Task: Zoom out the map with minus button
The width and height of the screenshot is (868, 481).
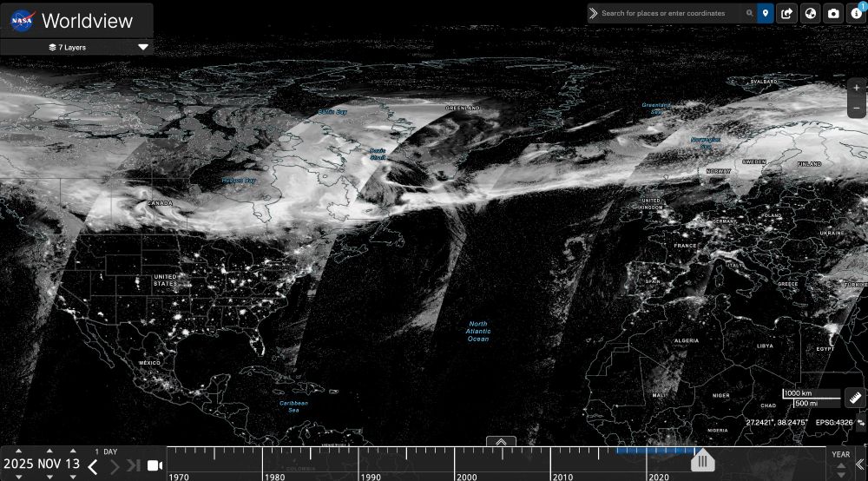Action: (857, 108)
